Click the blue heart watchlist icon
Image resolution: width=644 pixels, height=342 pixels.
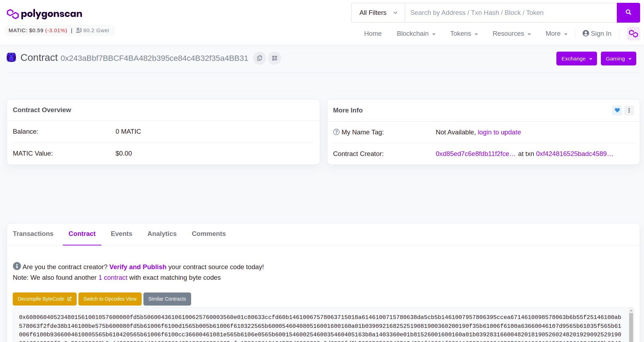[x=617, y=110]
